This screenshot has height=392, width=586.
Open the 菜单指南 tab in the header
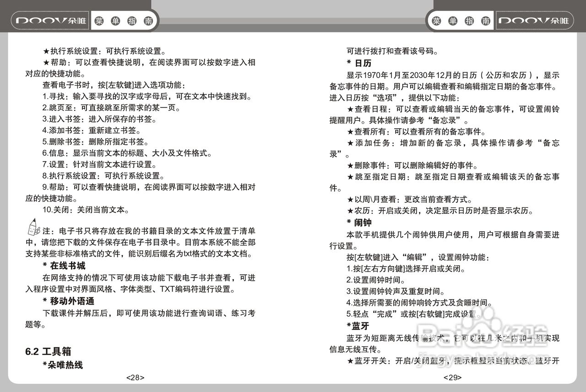(x=124, y=20)
